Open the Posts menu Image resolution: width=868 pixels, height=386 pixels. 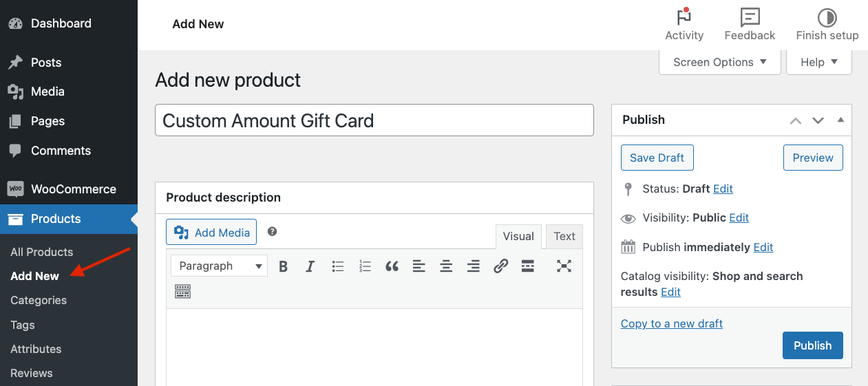[x=69, y=63]
